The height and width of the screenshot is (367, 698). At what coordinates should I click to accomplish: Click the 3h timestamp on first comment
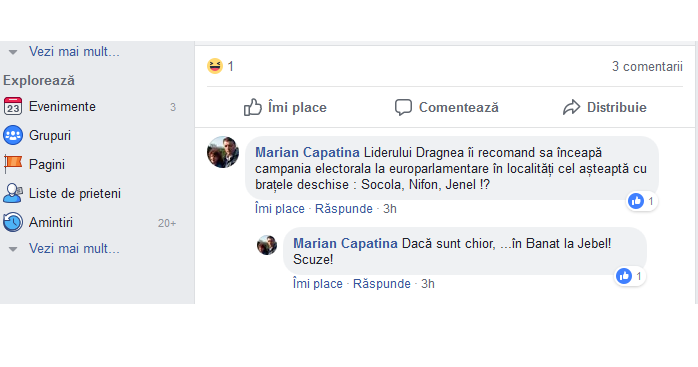pyautogui.click(x=390, y=208)
